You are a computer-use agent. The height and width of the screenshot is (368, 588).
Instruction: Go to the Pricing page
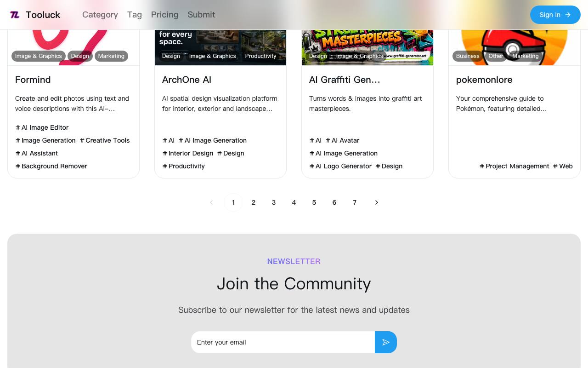[x=164, y=15]
